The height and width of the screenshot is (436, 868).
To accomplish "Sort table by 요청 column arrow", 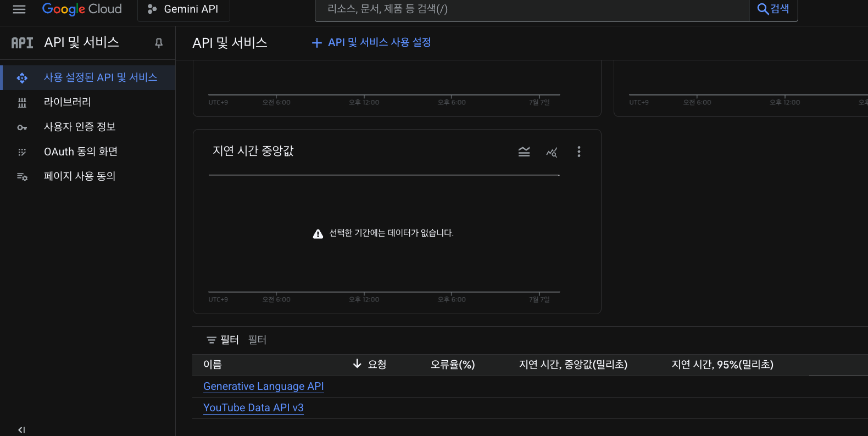I will tap(357, 364).
